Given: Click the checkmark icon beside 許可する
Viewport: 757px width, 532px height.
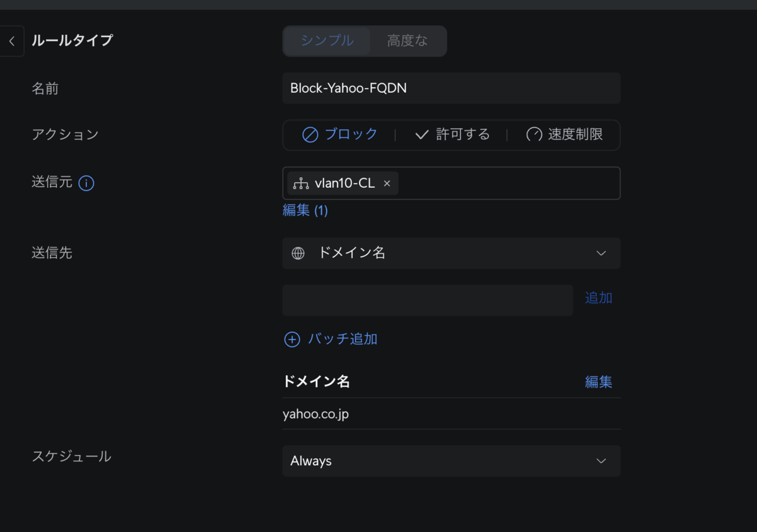Looking at the screenshot, I should pos(422,135).
